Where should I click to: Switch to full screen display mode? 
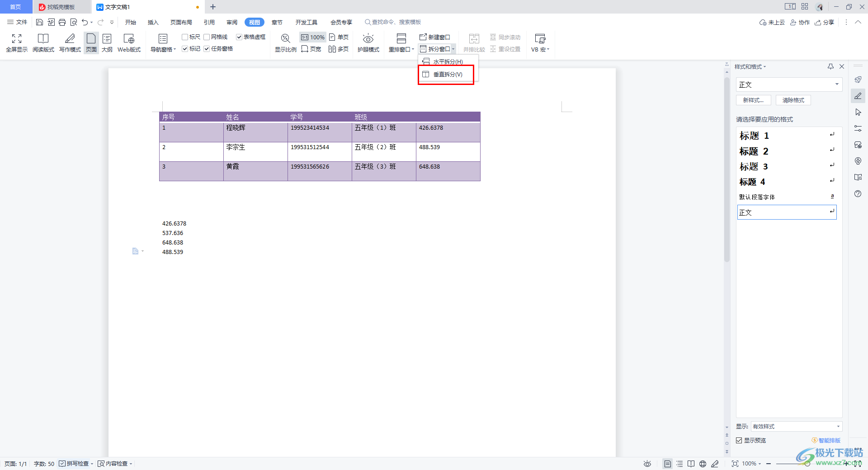17,43
